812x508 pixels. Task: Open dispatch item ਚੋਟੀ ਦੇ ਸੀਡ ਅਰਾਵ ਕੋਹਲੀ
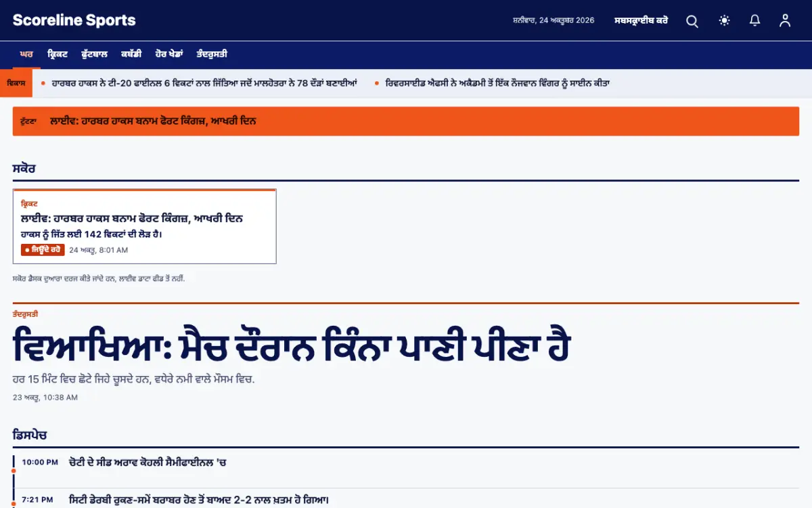148,463
